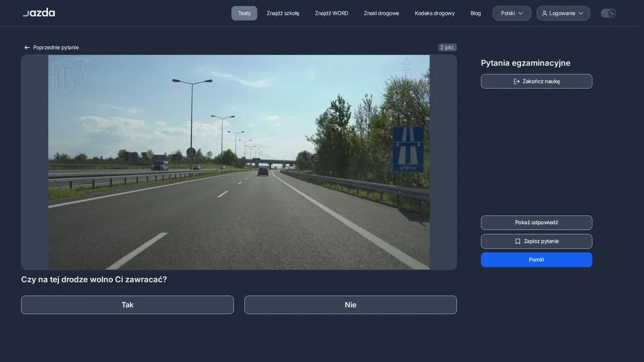Skip question with Pomiń button
This screenshot has height=362, width=644.
[x=537, y=260]
